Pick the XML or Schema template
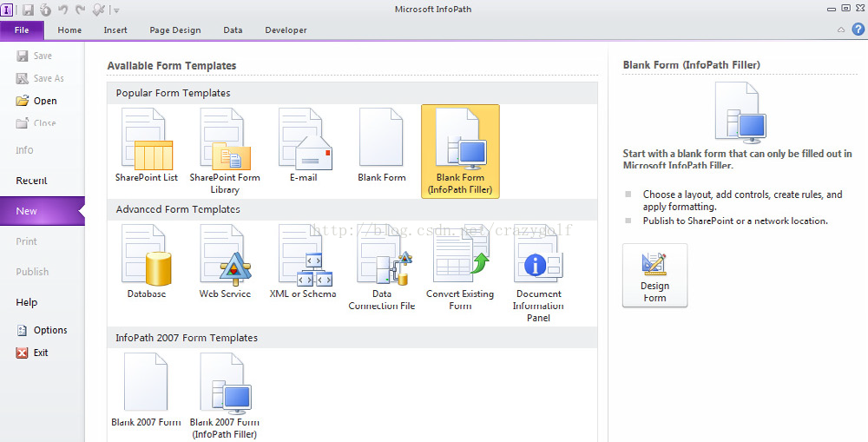Image resolution: width=868 pixels, height=442 pixels. (x=303, y=261)
